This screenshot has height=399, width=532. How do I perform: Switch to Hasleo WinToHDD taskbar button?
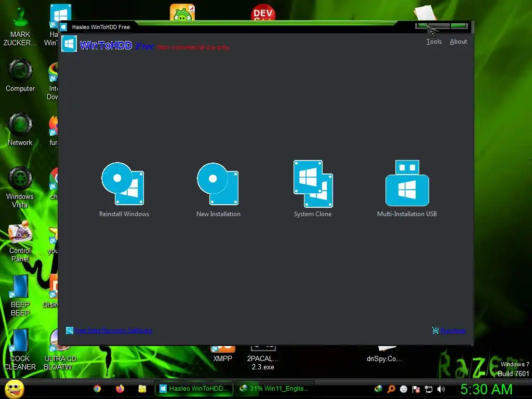(x=194, y=389)
